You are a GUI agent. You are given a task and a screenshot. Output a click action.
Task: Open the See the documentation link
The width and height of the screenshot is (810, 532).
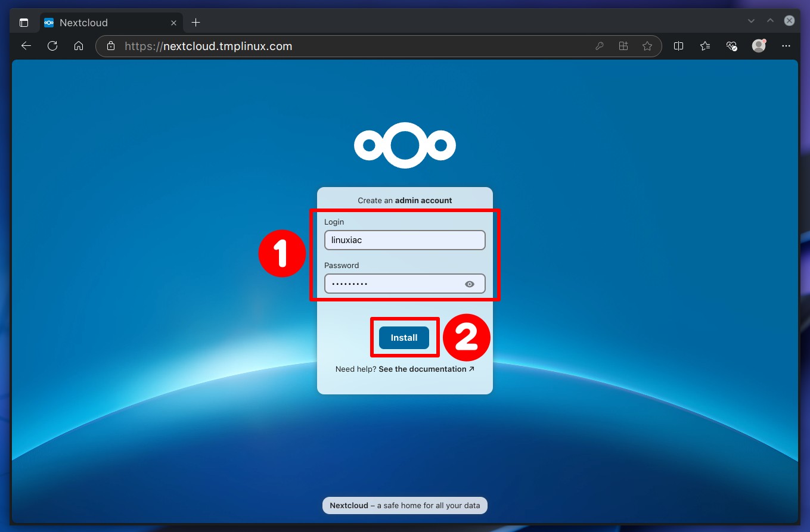(x=427, y=369)
